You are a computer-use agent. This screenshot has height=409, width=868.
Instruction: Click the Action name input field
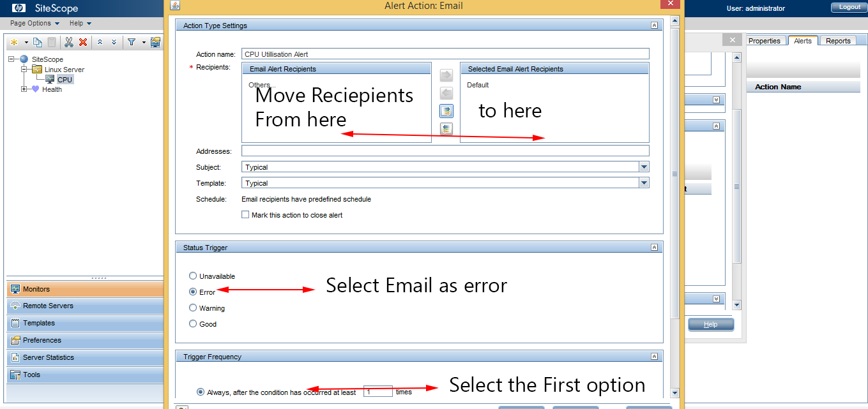point(445,54)
